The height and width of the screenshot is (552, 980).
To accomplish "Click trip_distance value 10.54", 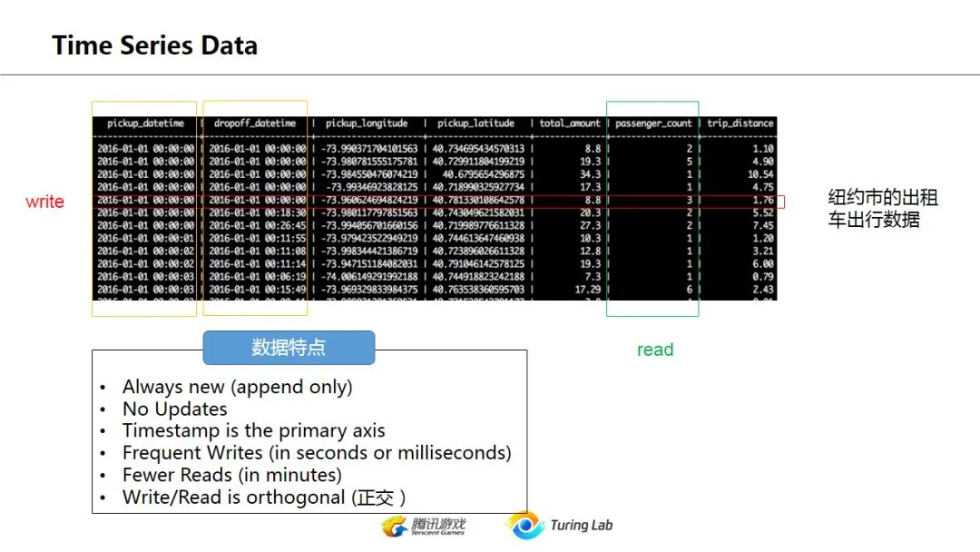I will (x=760, y=174).
